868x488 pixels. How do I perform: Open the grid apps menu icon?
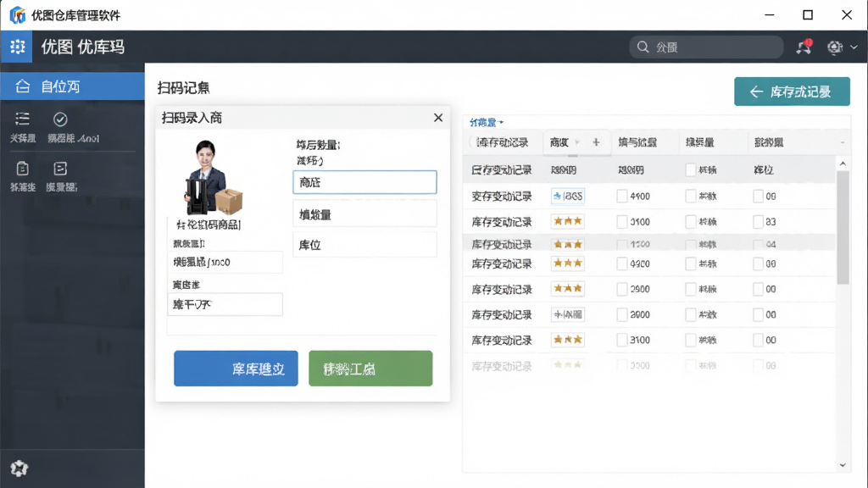pyautogui.click(x=17, y=47)
